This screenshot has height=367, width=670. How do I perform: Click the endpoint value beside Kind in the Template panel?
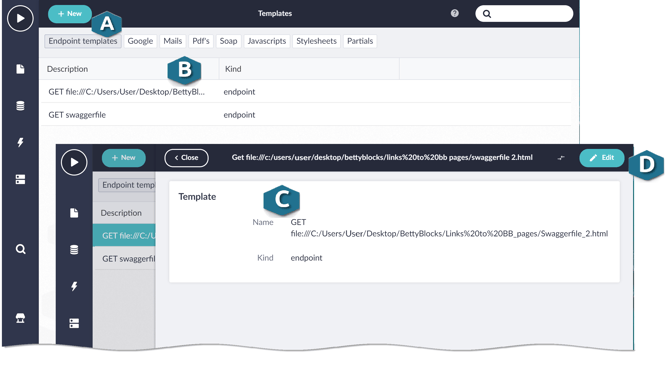pos(306,258)
